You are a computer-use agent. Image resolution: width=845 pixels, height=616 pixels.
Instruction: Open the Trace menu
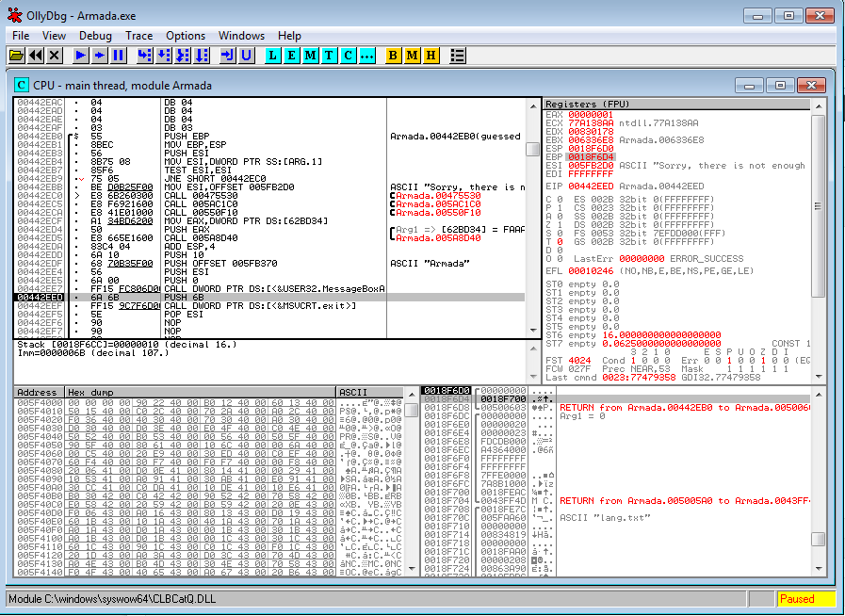pos(139,35)
